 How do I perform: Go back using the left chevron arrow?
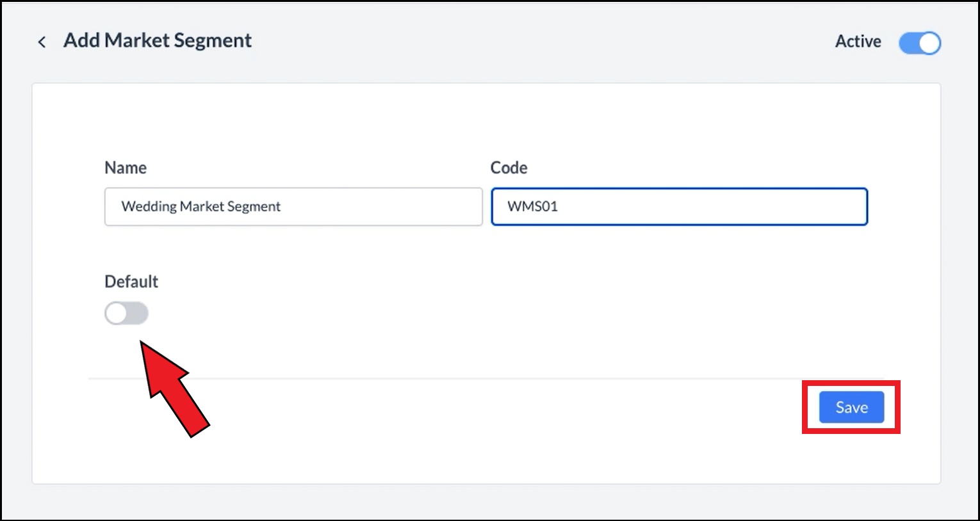pos(42,42)
